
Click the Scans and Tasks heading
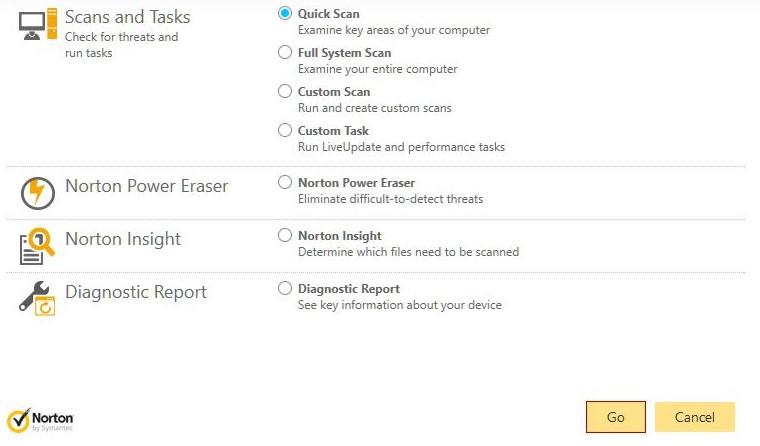coord(127,17)
